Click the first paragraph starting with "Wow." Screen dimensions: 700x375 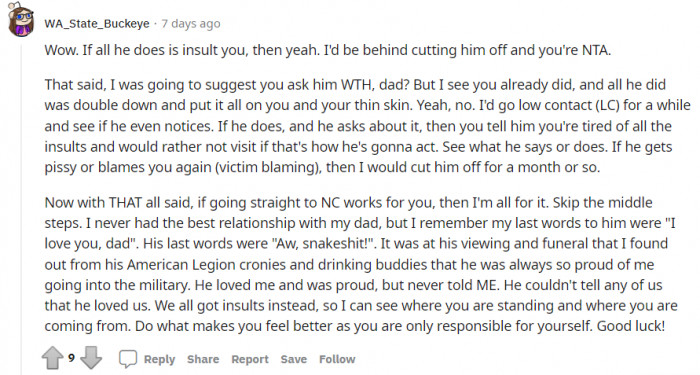(x=328, y=50)
